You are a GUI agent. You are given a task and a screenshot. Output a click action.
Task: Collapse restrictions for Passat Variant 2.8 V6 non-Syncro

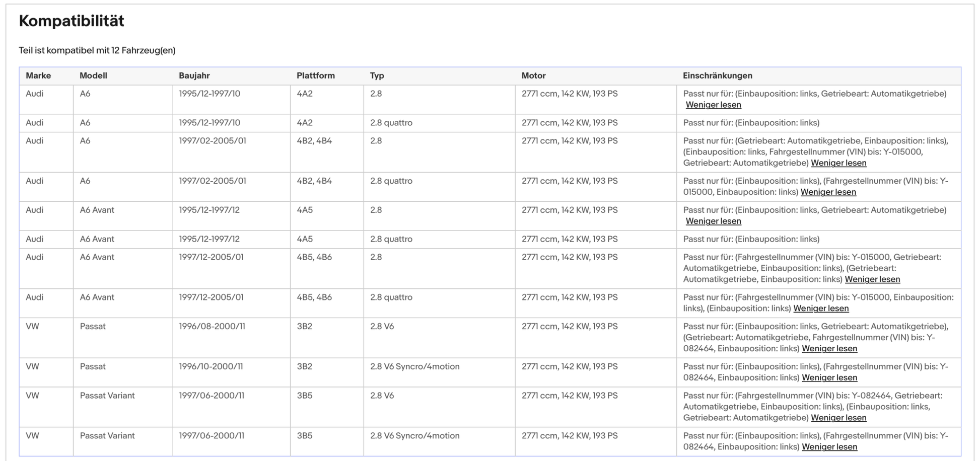pyautogui.click(x=838, y=418)
